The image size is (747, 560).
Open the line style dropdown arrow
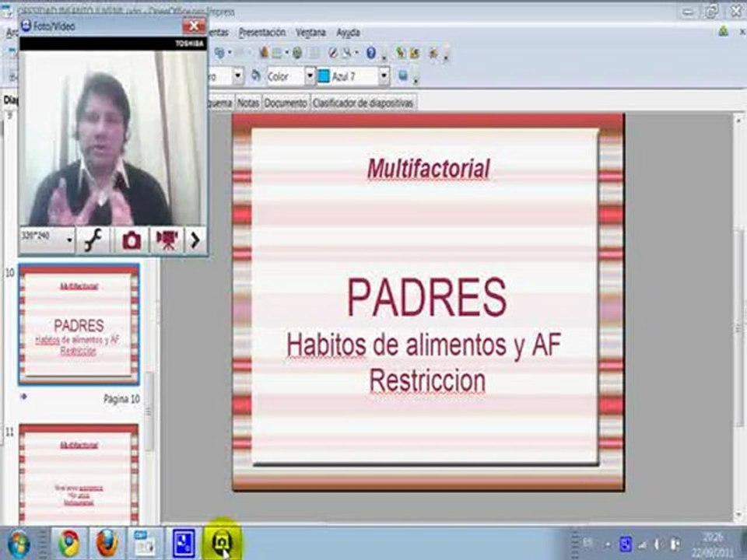[x=238, y=76]
